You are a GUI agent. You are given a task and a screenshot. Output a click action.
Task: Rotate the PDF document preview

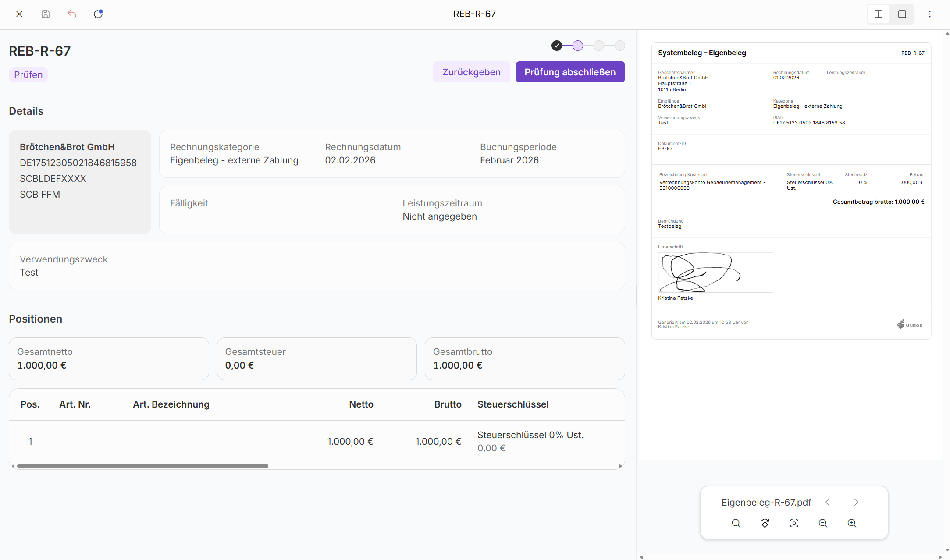click(765, 523)
